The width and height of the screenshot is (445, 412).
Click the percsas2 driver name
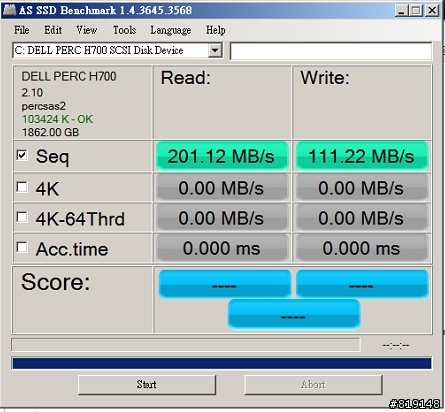44,106
